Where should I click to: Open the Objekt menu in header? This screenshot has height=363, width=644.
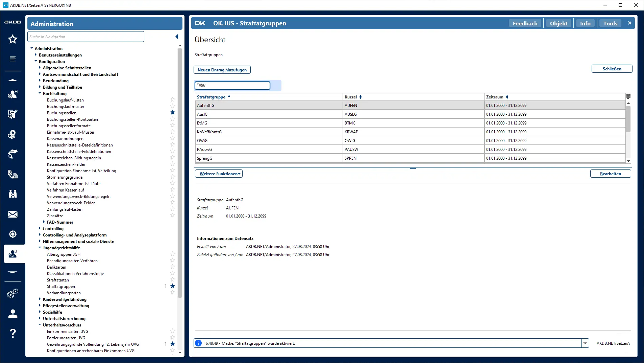click(558, 23)
